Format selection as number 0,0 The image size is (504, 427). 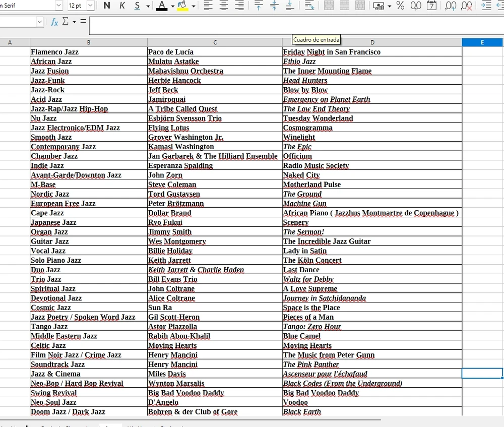416,6
